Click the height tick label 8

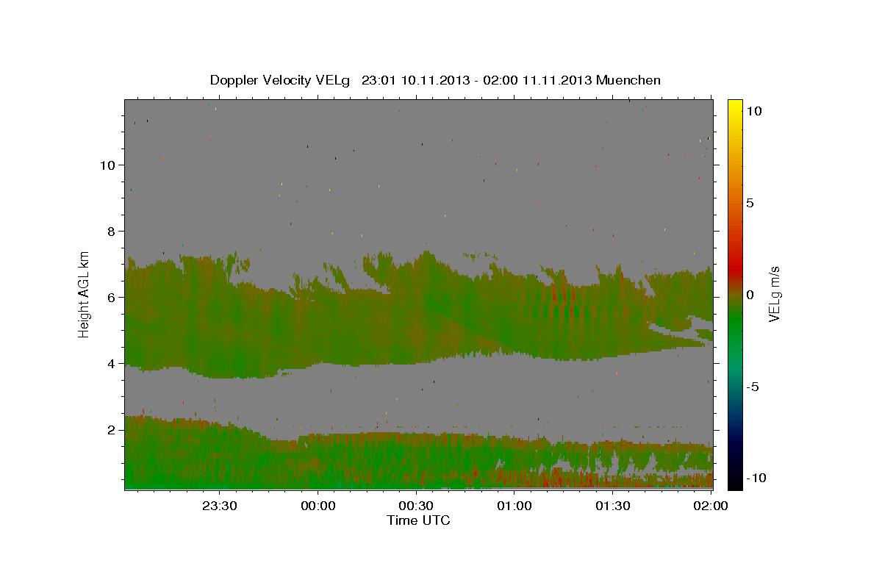point(112,232)
